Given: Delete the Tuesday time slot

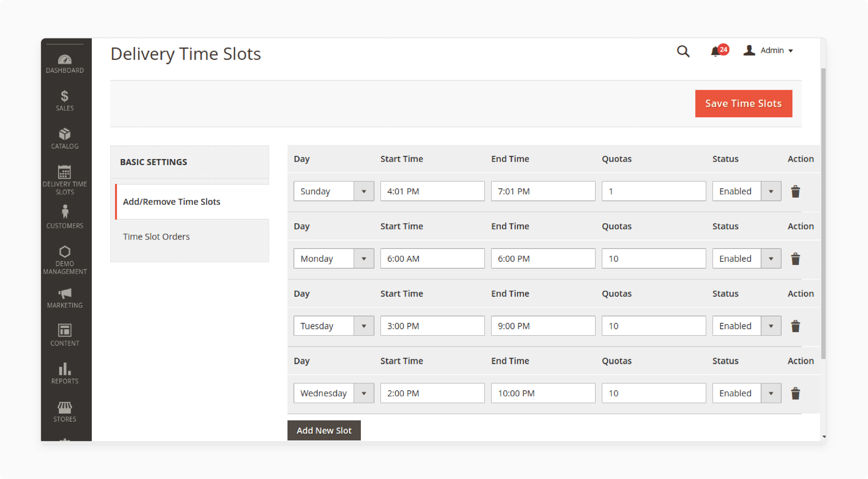Looking at the screenshot, I should [795, 326].
